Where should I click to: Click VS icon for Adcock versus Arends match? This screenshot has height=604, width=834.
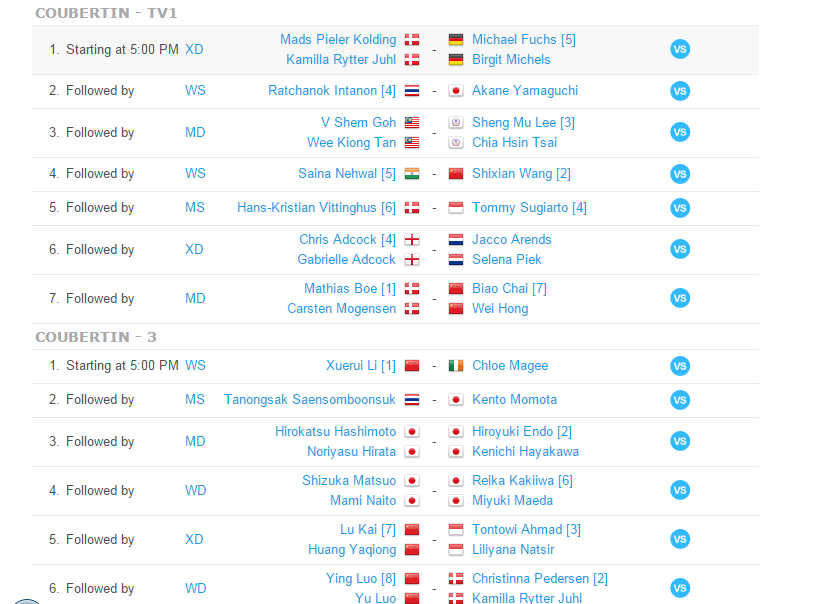(x=680, y=249)
